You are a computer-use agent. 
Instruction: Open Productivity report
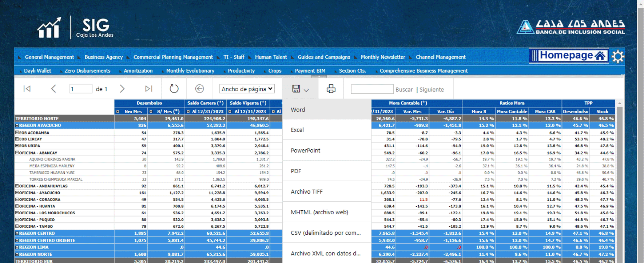(x=241, y=71)
